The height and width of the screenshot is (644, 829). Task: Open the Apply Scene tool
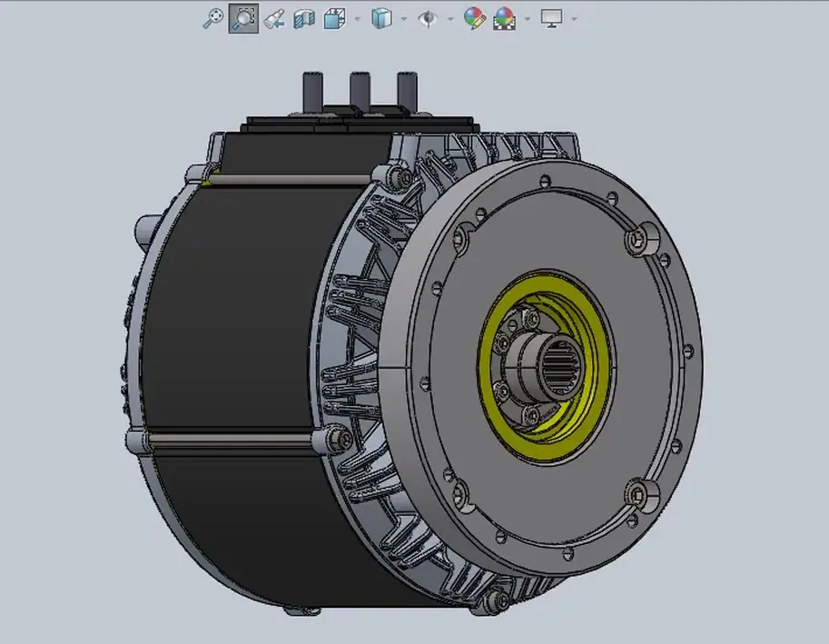point(504,19)
